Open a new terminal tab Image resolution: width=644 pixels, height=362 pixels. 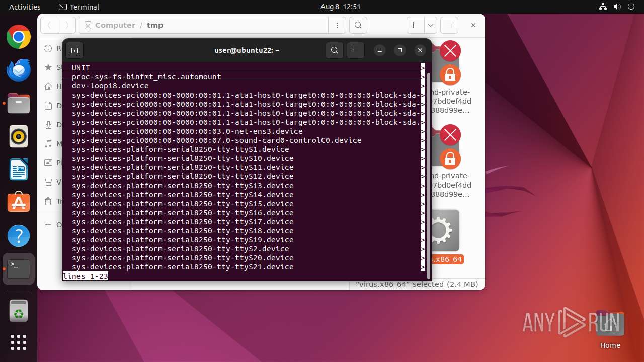[x=74, y=50]
